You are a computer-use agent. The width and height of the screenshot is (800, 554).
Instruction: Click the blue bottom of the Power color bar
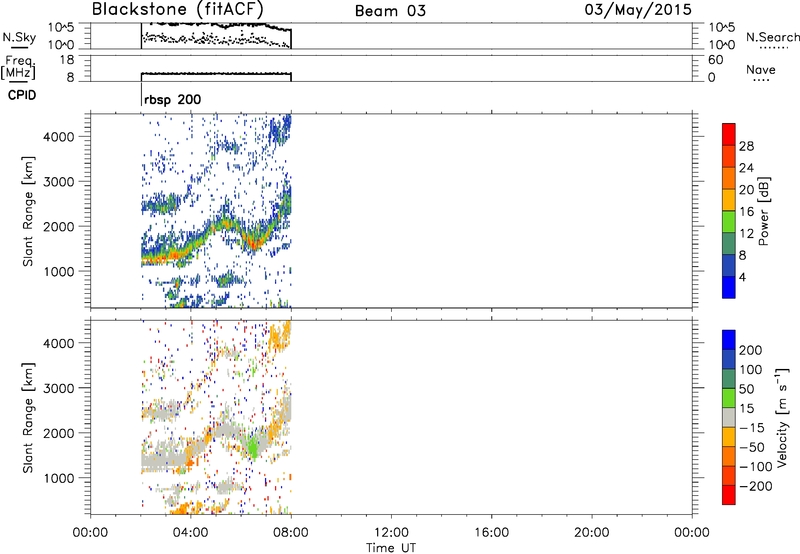click(x=729, y=287)
